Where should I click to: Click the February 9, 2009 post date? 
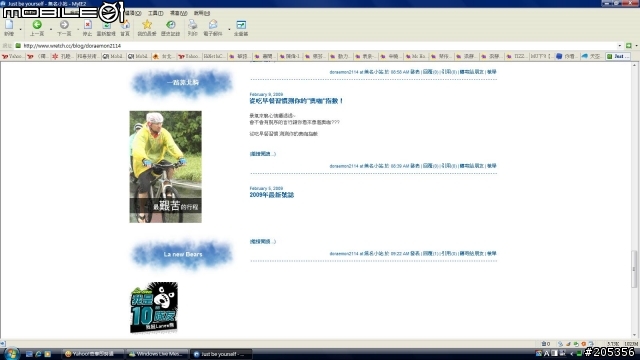click(266, 94)
